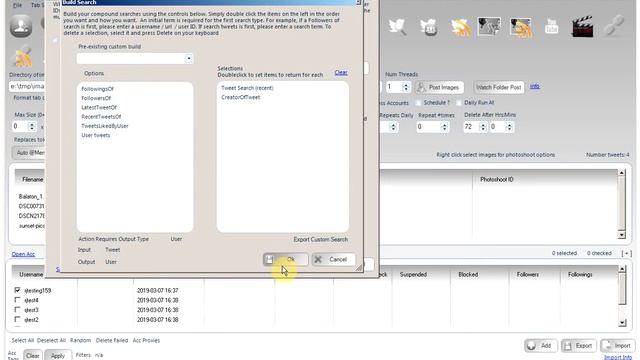Click the Export button's disk icon
640x360 pixels.
pos(568,346)
